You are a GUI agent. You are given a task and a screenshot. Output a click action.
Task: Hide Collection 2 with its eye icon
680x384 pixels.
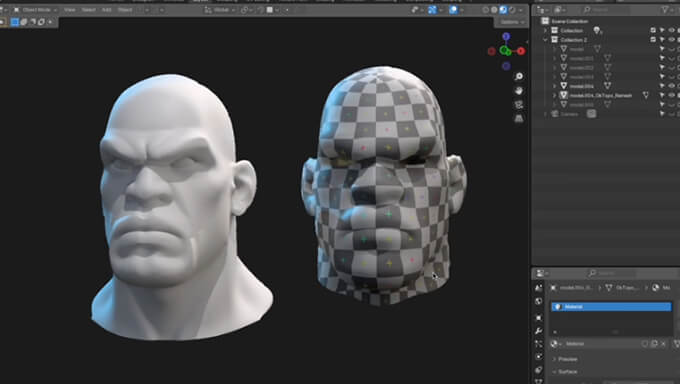(x=671, y=39)
